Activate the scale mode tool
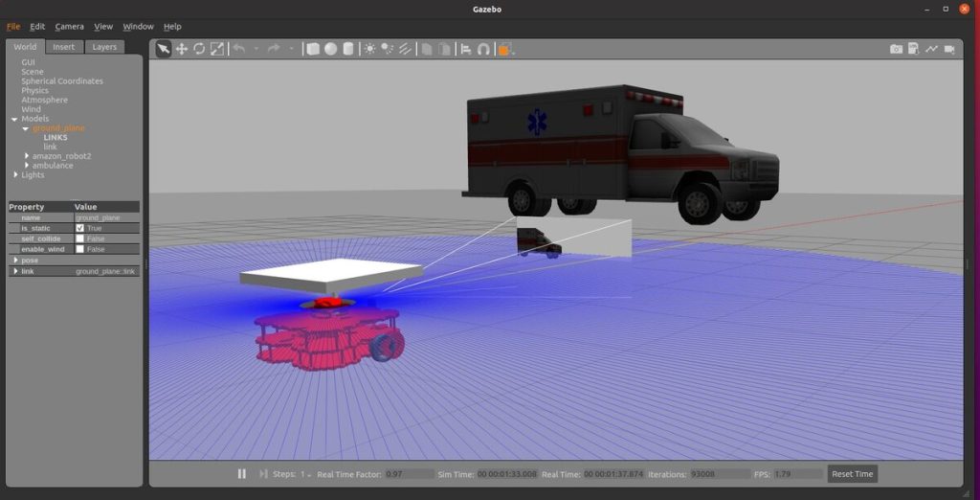Viewport: 980px width, 500px height. coord(217,49)
